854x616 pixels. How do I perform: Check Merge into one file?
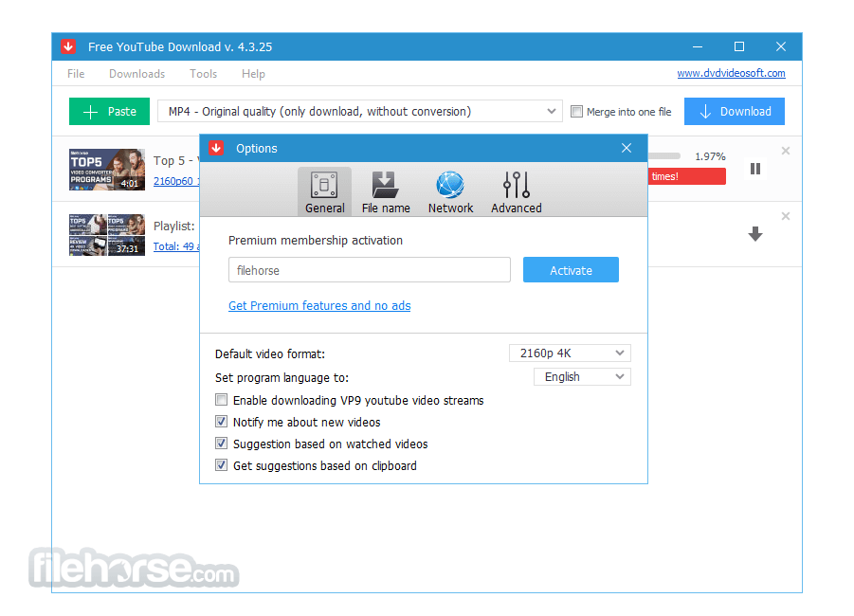pyautogui.click(x=576, y=112)
